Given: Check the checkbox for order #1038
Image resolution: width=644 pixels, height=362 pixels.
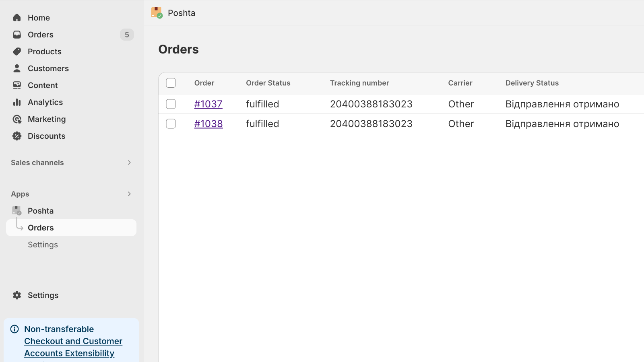Looking at the screenshot, I should pyautogui.click(x=171, y=123).
